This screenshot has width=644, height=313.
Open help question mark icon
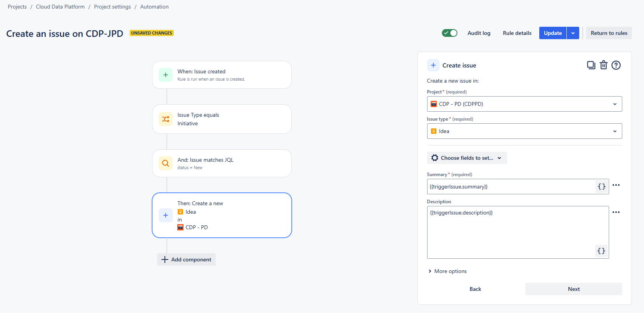(616, 65)
